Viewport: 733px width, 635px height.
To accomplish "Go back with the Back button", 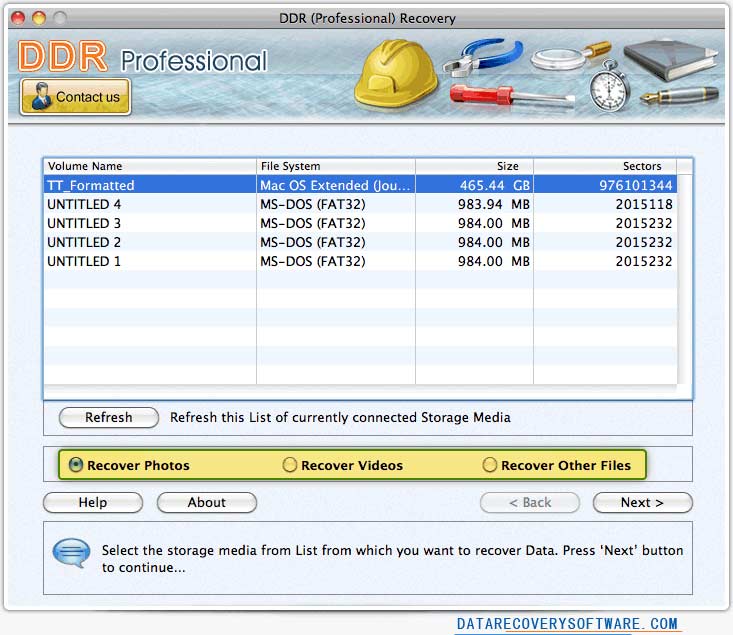I will [530, 502].
